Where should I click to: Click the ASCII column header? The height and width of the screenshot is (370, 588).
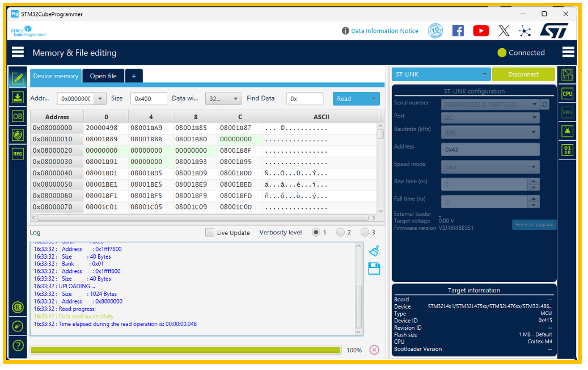point(322,117)
